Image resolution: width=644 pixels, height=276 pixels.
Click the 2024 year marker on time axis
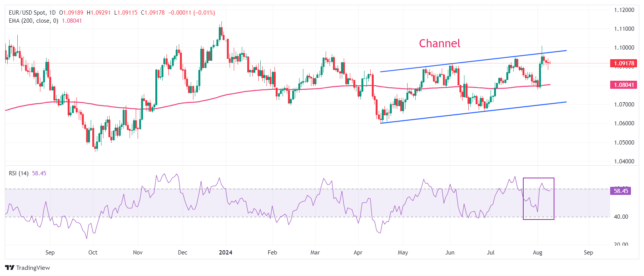(225, 253)
